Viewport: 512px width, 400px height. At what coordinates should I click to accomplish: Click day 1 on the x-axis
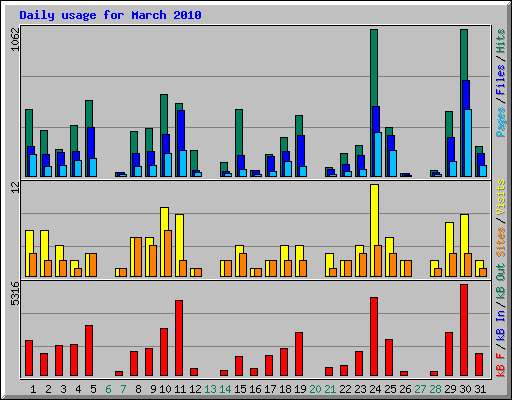pos(33,389)
